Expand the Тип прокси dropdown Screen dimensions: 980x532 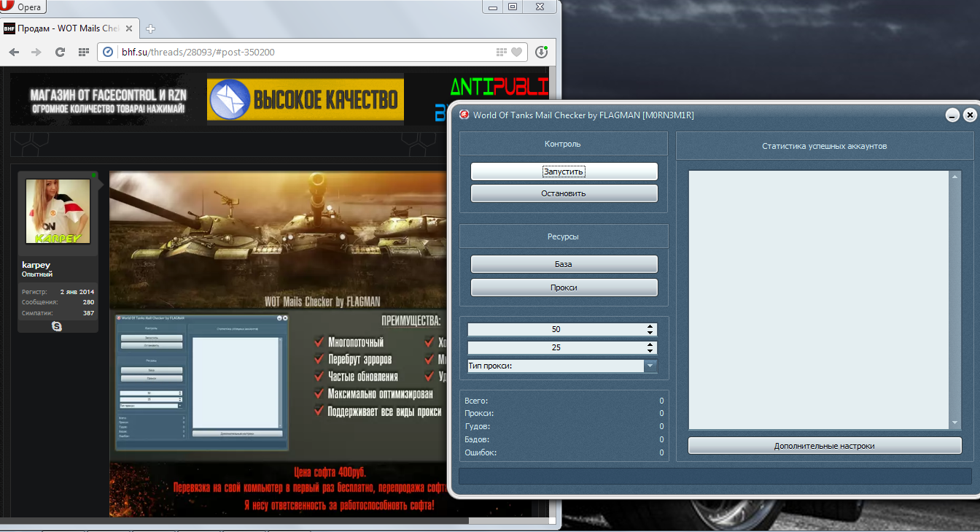tap(650, 366)
